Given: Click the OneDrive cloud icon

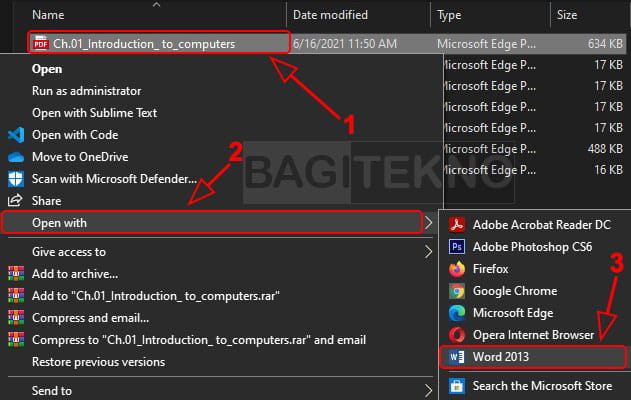Looking at the screenshot, I should 16,157.
